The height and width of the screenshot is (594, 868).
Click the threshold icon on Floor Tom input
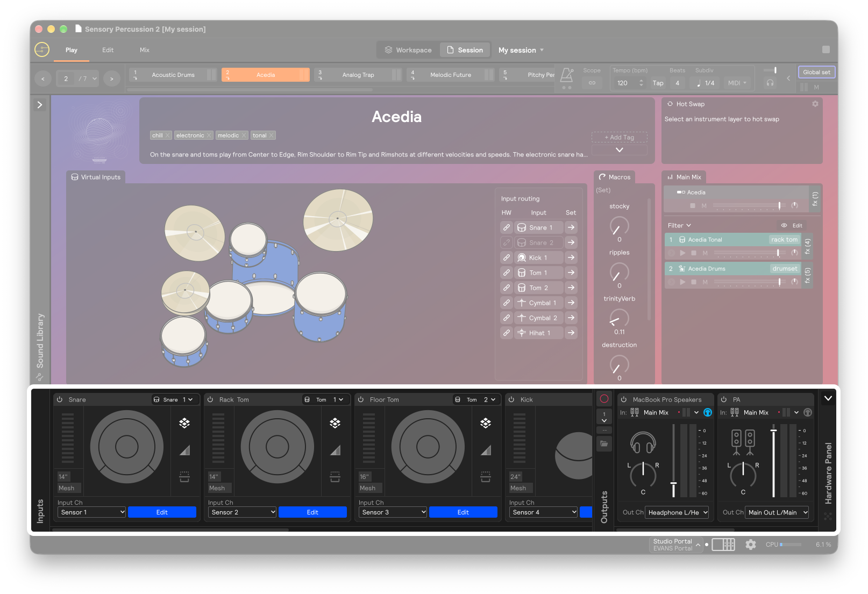point(486,477)
